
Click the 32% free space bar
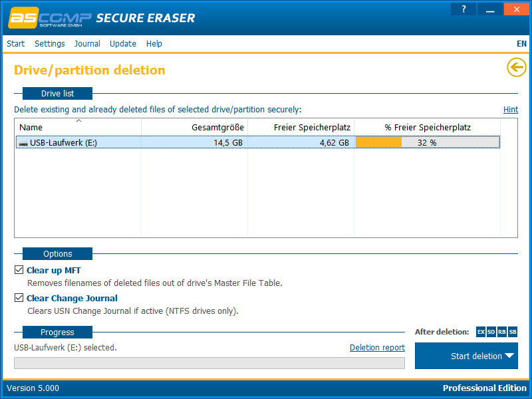[427, 142]
